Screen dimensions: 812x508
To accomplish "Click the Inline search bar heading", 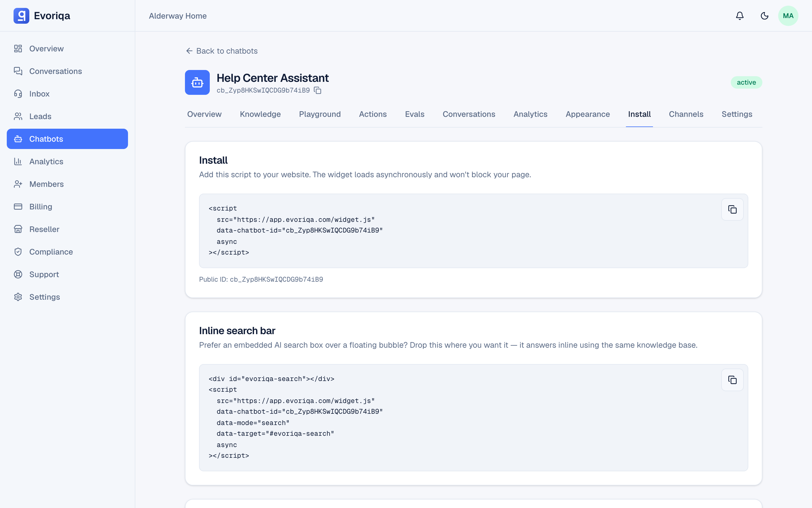I will [237, 330].
